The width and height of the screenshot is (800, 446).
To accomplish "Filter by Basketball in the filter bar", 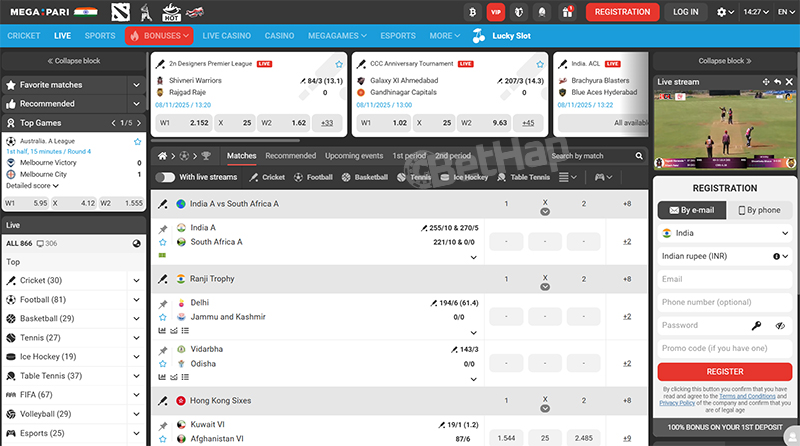I will pyautogui.click(x=365, y=177).
